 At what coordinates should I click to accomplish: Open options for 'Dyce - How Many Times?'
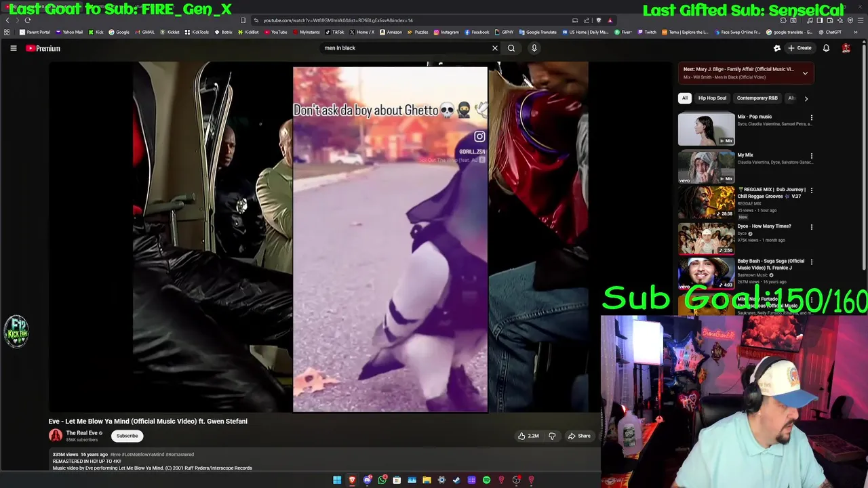tap(811, 227)
